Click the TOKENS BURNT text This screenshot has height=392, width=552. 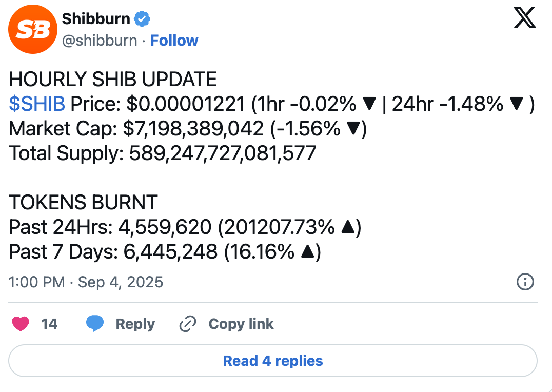[83, 203]
